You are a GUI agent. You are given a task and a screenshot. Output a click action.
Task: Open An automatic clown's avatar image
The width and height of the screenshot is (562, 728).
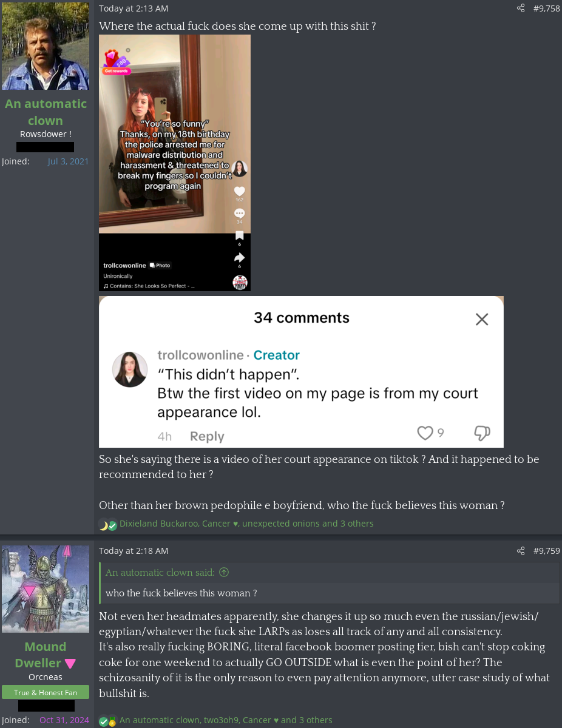(46, 46)
